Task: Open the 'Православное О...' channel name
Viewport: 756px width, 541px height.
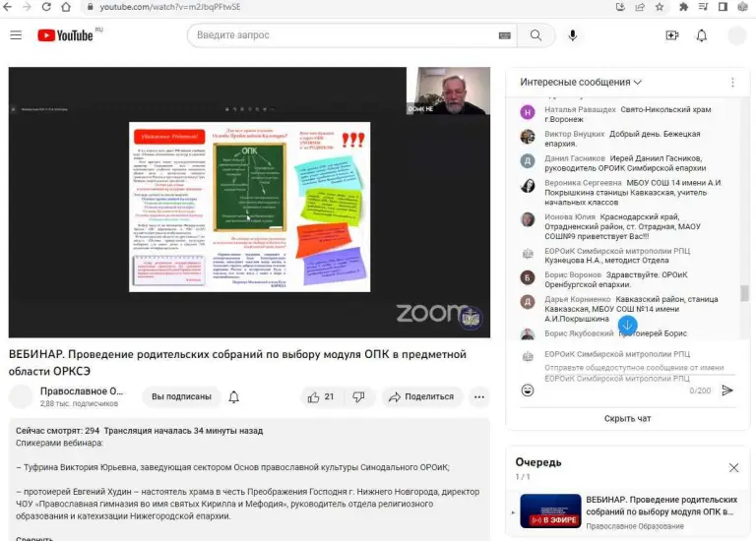Action: pos(82,391)
